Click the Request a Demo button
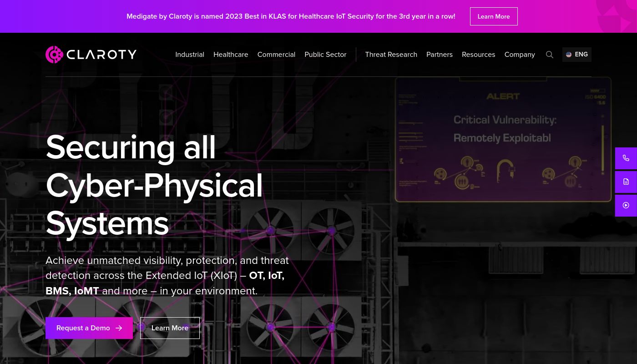Viewport: 637px width, 364px height. point(89,328)
